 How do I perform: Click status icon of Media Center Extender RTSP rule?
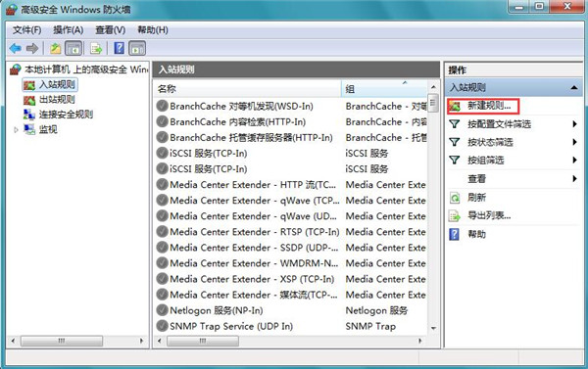162,232
